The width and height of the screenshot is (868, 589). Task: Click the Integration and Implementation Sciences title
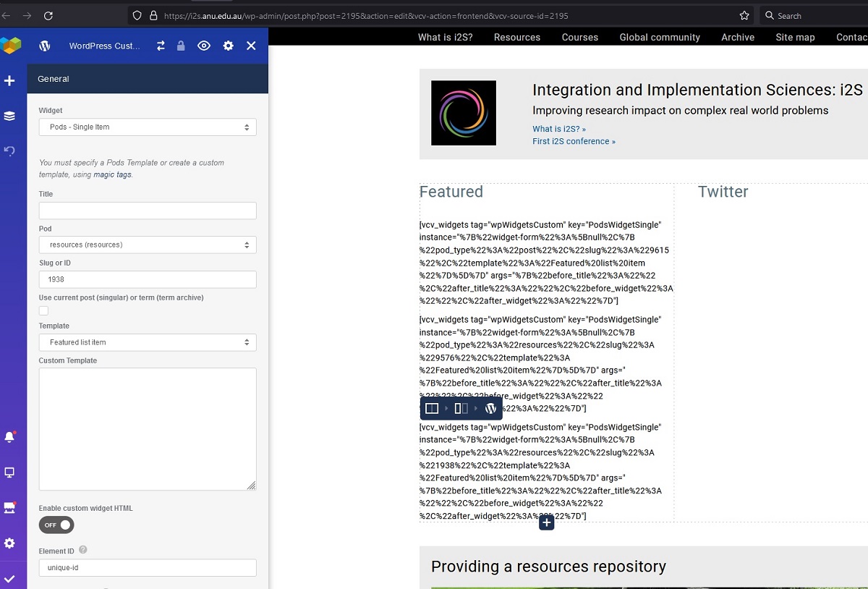[697, 90]
